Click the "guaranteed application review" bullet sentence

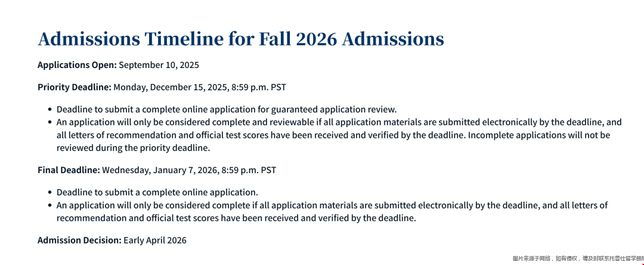tap(226, 109)
